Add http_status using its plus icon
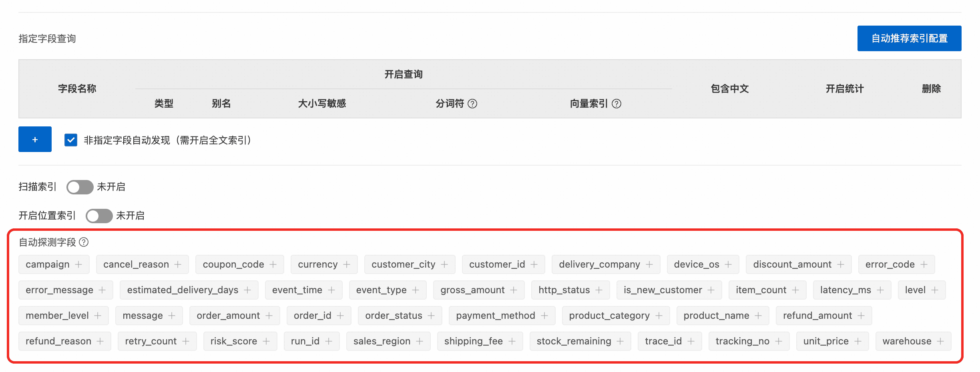 [x=599, y=290]
